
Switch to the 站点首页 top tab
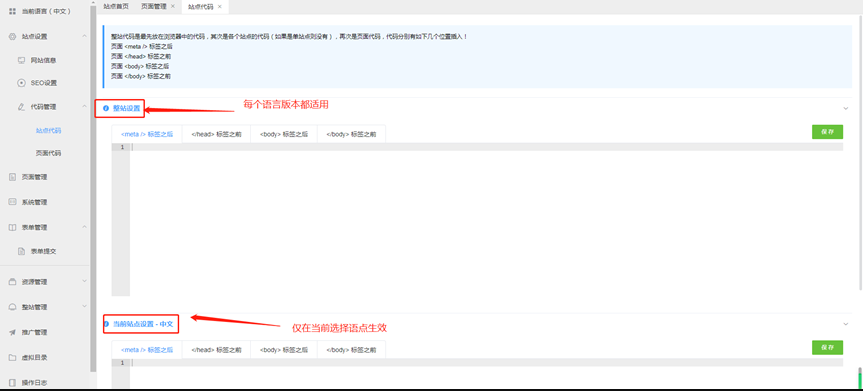[x=116, y=7]
